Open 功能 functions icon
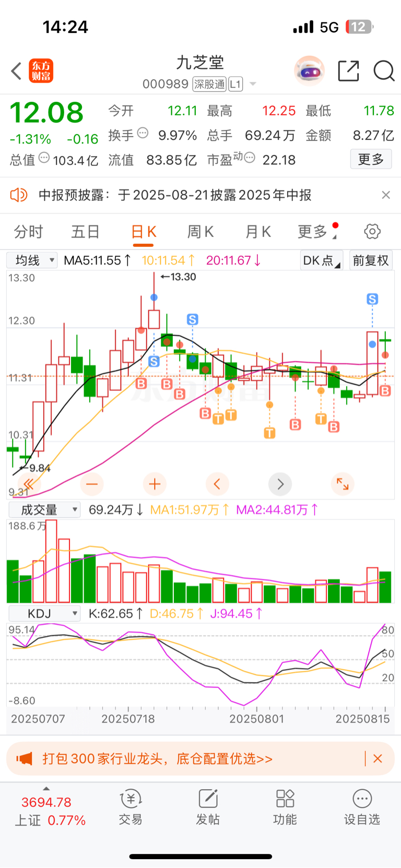Screen dimensions: 401x868 (285, 807)
